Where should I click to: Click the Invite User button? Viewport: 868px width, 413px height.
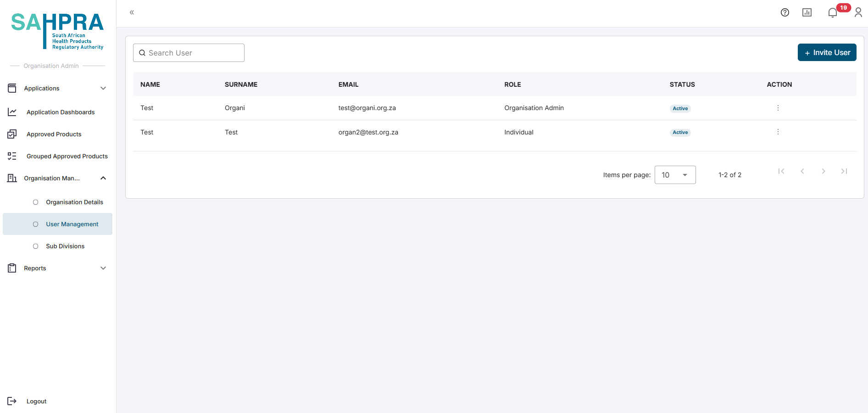[827, 52]
